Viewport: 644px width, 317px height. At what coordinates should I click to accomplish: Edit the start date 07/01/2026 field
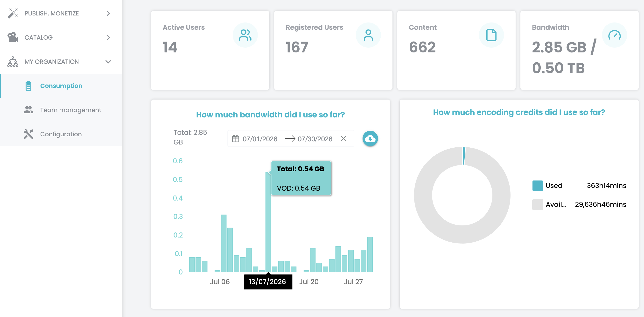(x=260, y=139)
